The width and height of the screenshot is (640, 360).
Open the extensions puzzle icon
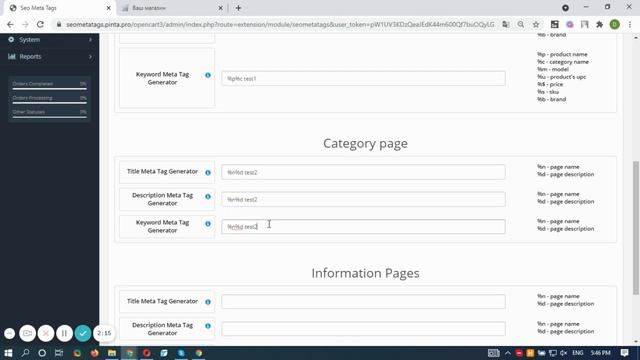600,24
